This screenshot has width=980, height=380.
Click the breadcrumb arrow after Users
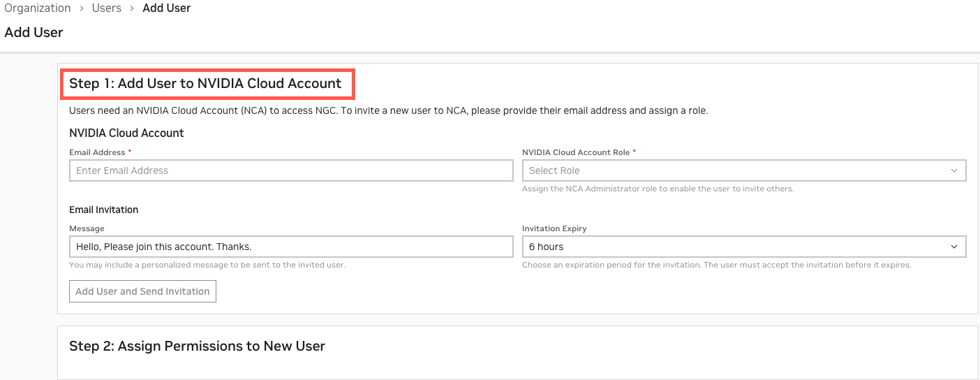[132, 8]
